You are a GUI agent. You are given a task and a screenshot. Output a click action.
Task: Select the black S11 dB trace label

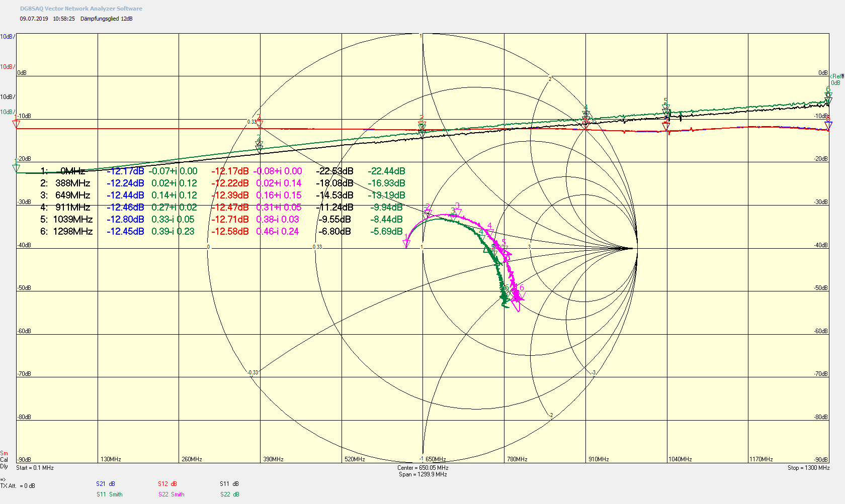click(x=229, y=484)
